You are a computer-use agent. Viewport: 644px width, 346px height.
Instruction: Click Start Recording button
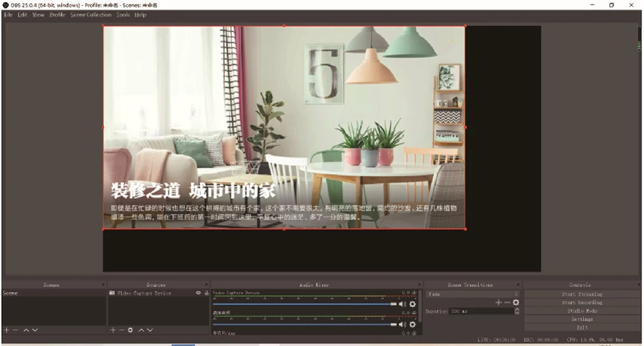[582, 302]
